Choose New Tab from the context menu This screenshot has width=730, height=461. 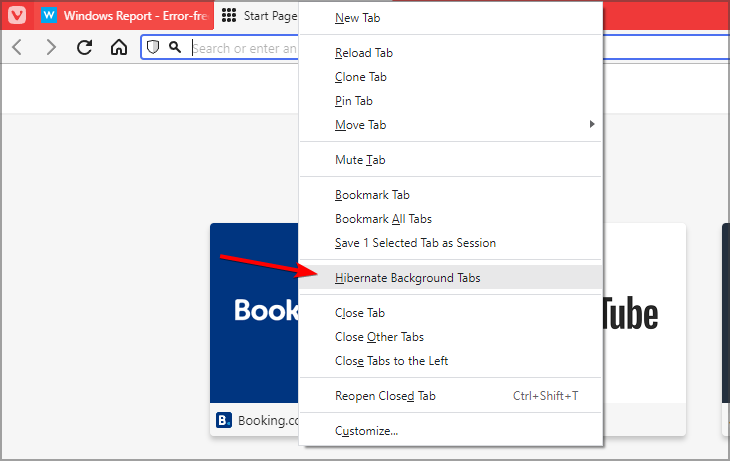451,18
